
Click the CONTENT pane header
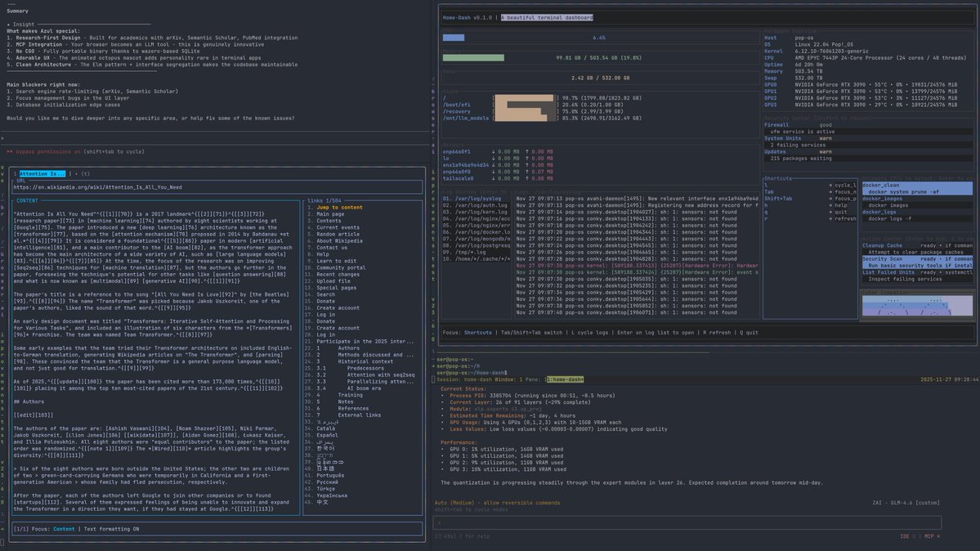pos(27,201)
